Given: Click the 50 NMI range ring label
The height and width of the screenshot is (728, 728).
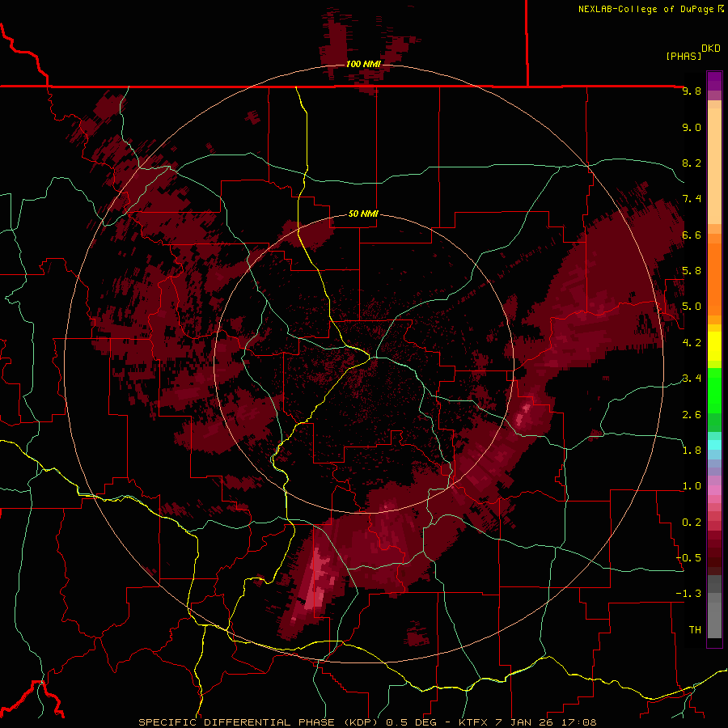Looking at the screenshot, I should pyautogui.click(x=363, y=214).
